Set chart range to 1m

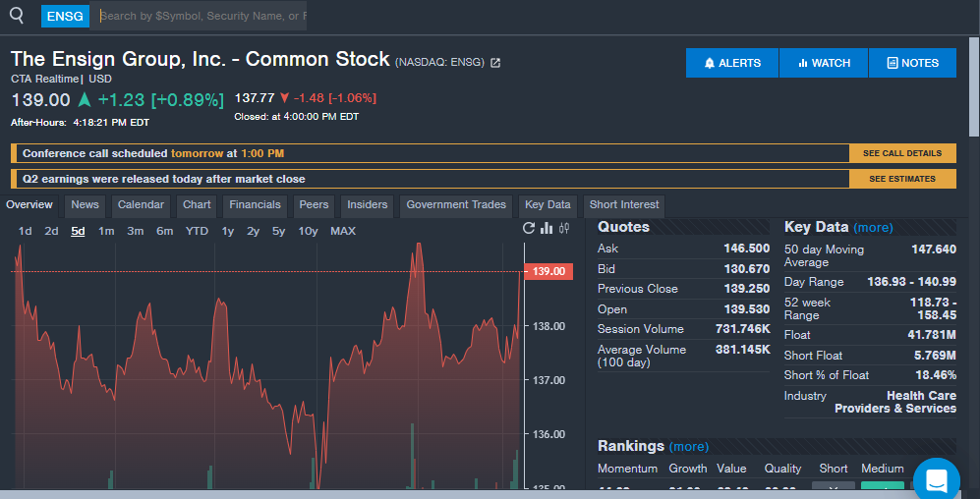click(106, 231)
